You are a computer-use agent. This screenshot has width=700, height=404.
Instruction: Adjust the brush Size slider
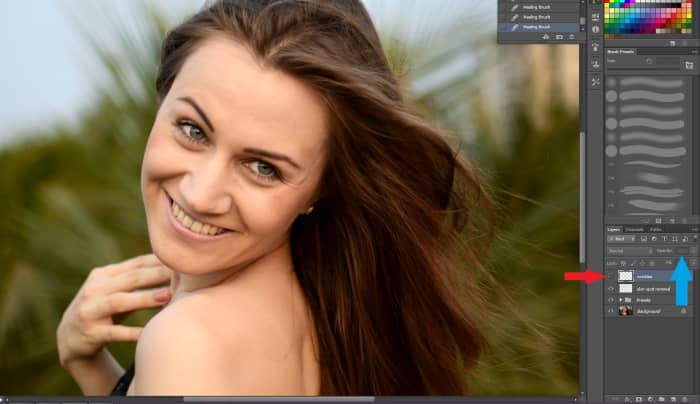(644, 69)
